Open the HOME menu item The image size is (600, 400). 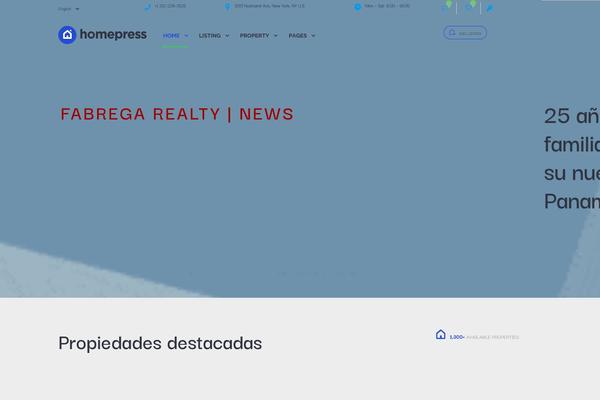[171, 36]
